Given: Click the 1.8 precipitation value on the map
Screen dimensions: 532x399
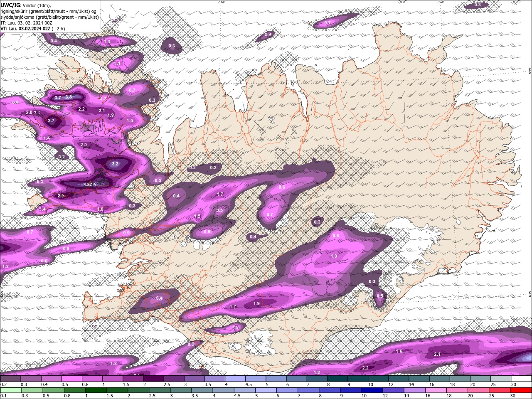Looking at the screenshot, I should tap(100, 209).
